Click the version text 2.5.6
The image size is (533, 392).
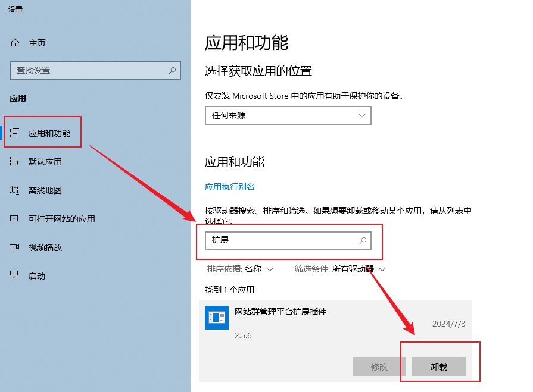point(243,335)
